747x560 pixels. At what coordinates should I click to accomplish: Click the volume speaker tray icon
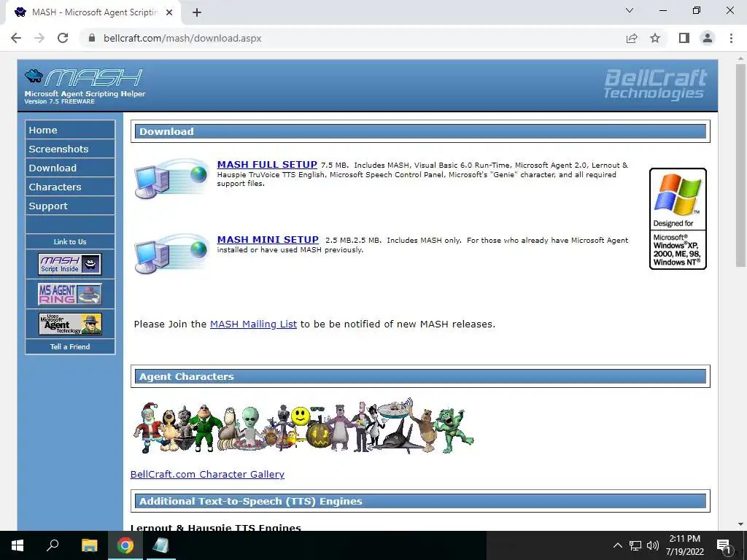click(652, 545)
